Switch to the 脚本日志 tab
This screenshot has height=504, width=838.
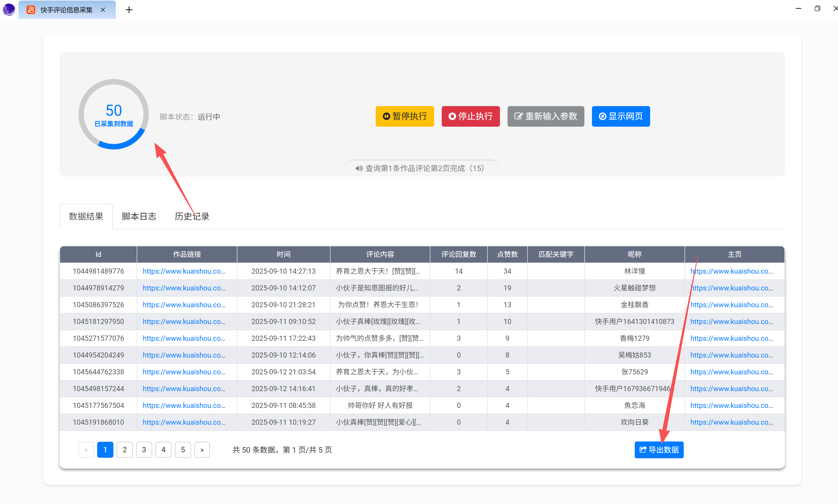pyautogui.click(x=139, y=216)
